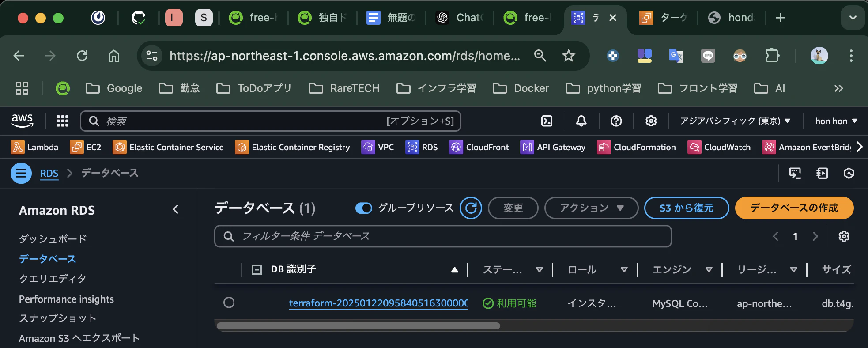
Task: Open Amazon EventBridge service shortcut
Action: [x=807, y=147]
